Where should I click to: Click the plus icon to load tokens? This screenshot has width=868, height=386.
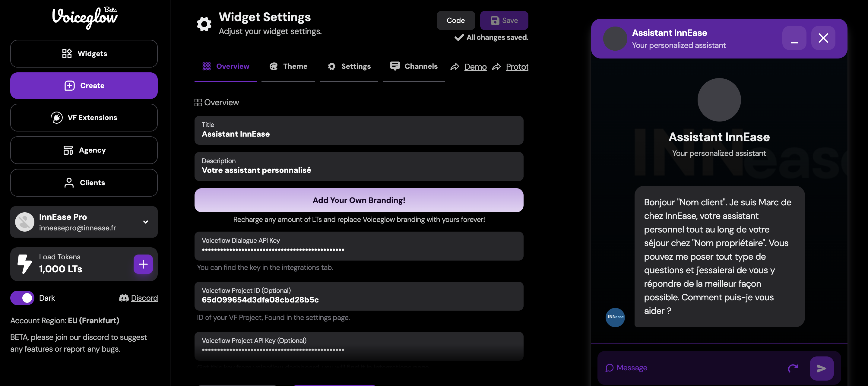point(143,264)
